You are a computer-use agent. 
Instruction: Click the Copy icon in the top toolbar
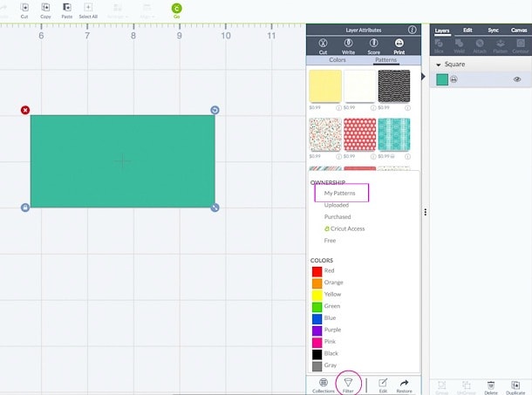click(45, 10)
